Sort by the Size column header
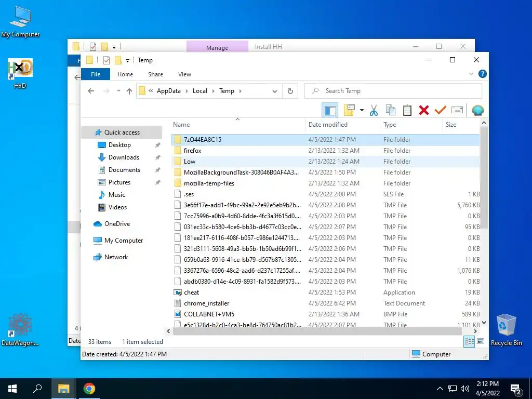Image resolution: width=532 pixels, height=399 pixels. pos(461,125)
